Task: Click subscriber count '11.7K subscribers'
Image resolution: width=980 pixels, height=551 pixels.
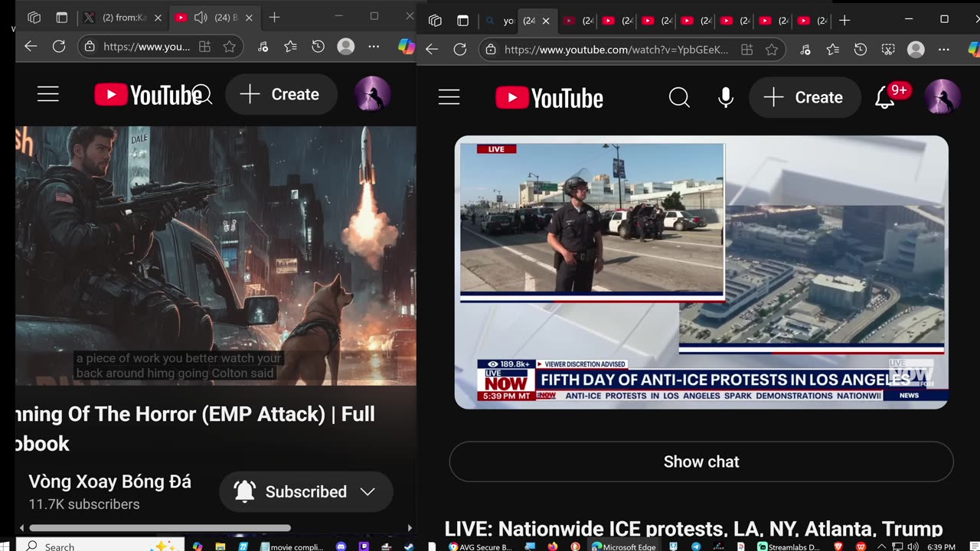Action: tap(84, 504)
